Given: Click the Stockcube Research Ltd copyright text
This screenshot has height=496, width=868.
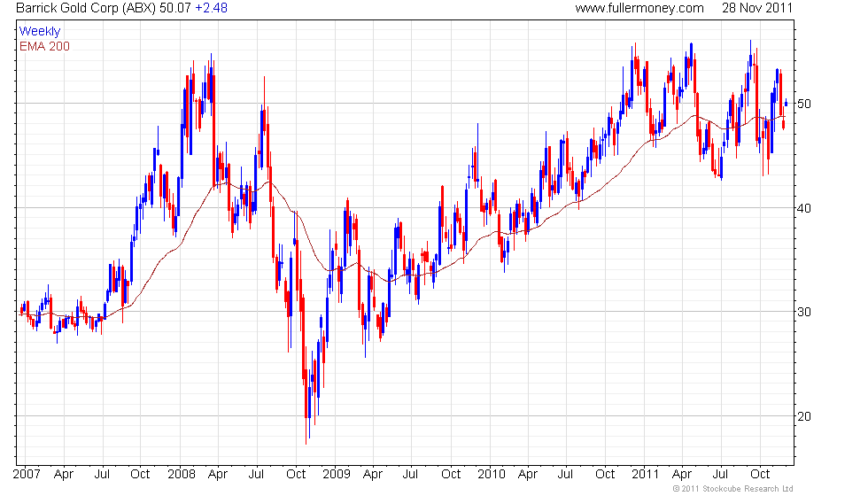Looking at the screenshot, I should (x=733, y=489).
